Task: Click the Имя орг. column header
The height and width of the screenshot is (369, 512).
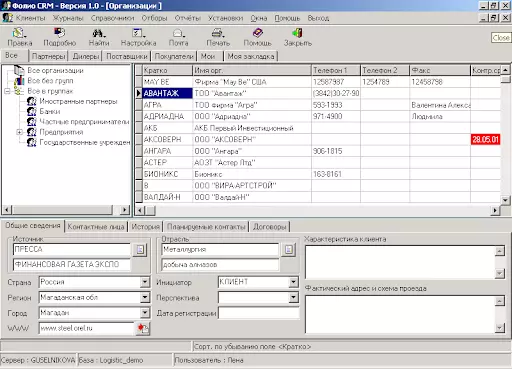Action: pyautogui.click(x=252, y=70)
